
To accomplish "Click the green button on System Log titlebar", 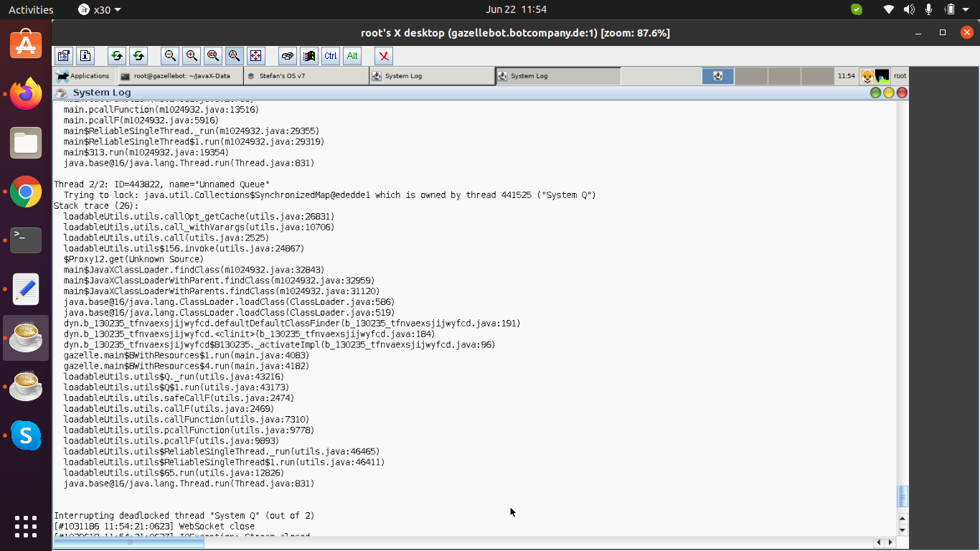I will (875, 93).
